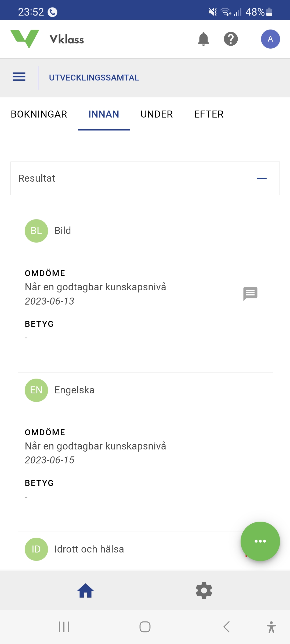Open the Idrott och hälsa subject
290x644 pixels.
pyautogui.click(x=89, y=549)
